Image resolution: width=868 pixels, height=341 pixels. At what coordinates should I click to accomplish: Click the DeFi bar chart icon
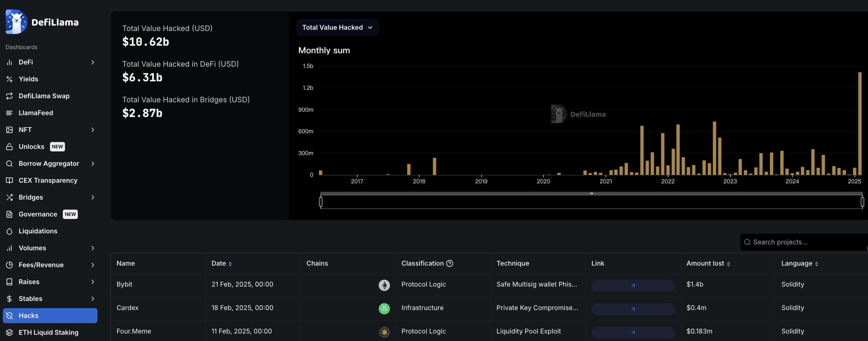click(x=9, y=62)
